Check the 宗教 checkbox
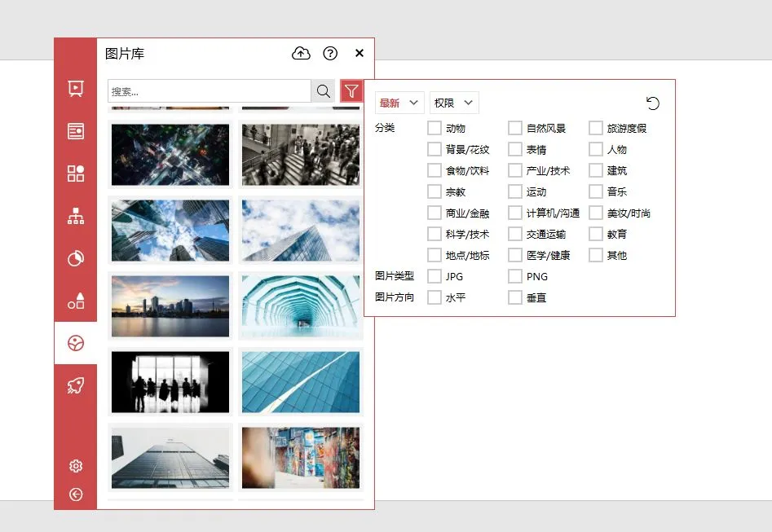The image size is (772, 532). tap(435, 191)
